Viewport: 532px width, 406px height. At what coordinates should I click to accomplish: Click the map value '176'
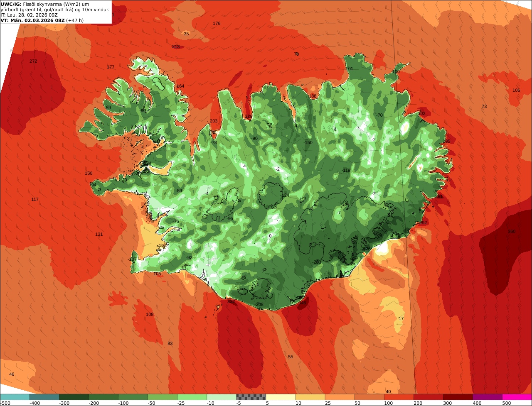click(x=217, y=24)
